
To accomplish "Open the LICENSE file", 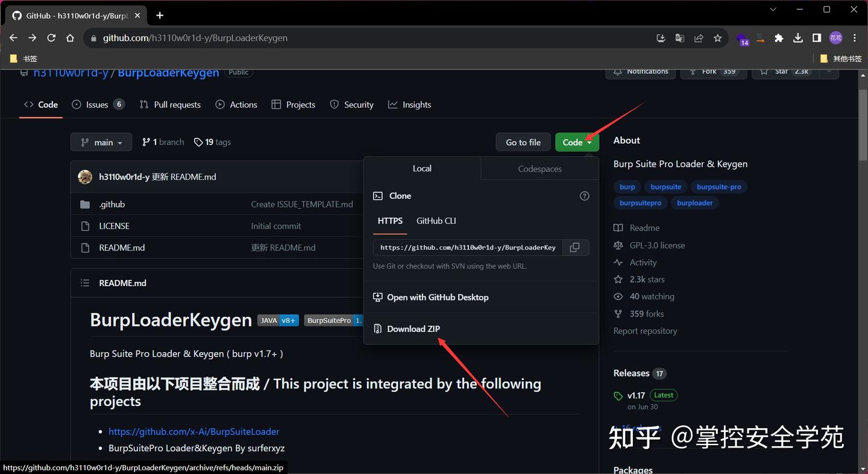I will pos(114,226).
